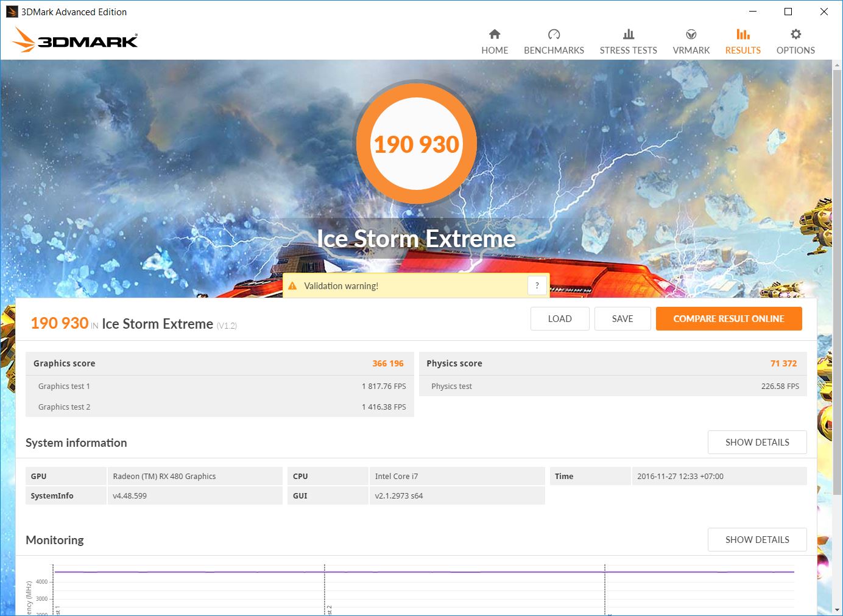Click the LOAD button
The height and width of the screenshot is (616, 843).
pos(559,318)
